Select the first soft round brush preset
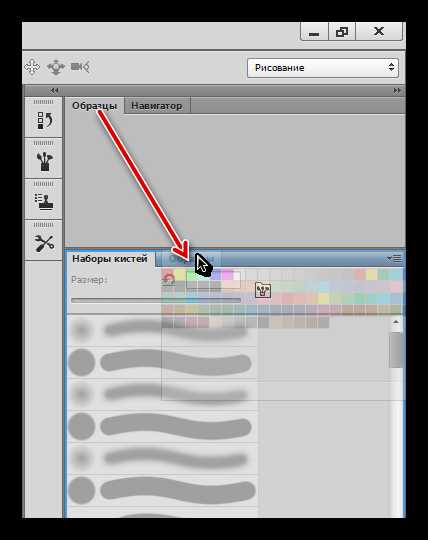 (162, 330)
